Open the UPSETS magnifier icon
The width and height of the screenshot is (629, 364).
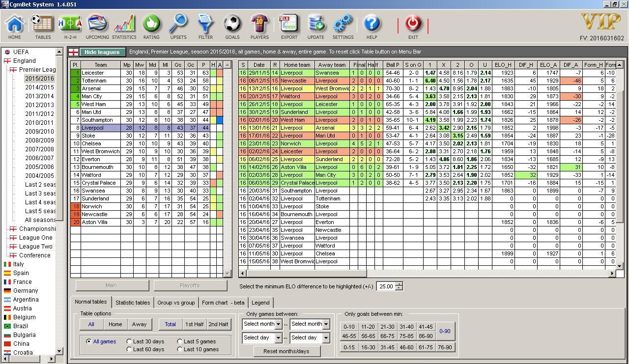click(178, 27)
